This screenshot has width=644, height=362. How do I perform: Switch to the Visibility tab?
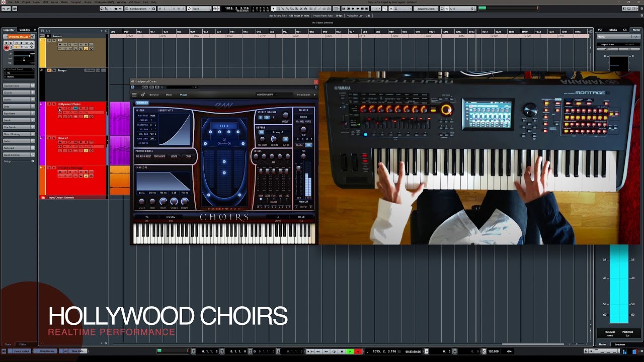[25, 30]
